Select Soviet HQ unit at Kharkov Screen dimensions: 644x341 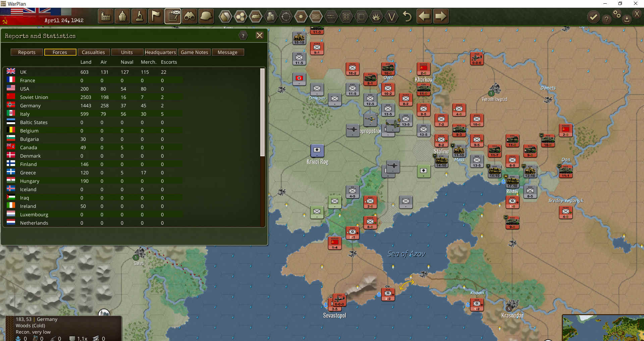[x=423, y=69]
